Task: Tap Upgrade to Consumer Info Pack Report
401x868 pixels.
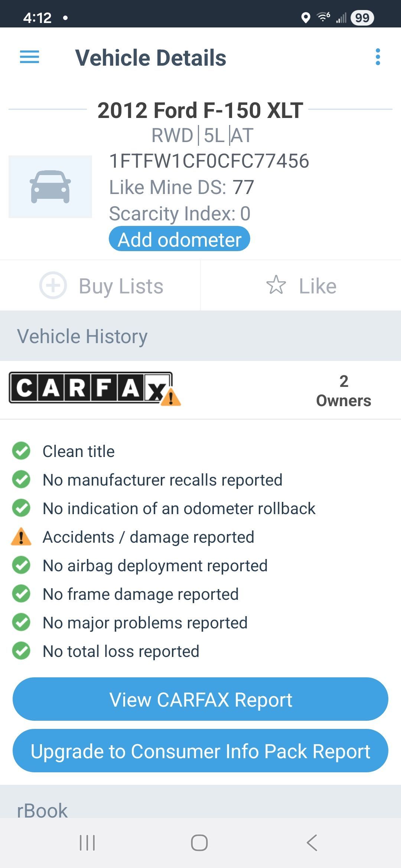Action: click(x=200, y=751)
